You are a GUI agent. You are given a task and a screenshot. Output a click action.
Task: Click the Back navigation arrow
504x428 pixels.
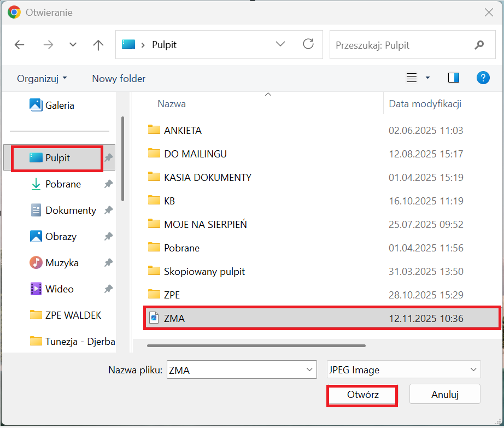point(20,45)
